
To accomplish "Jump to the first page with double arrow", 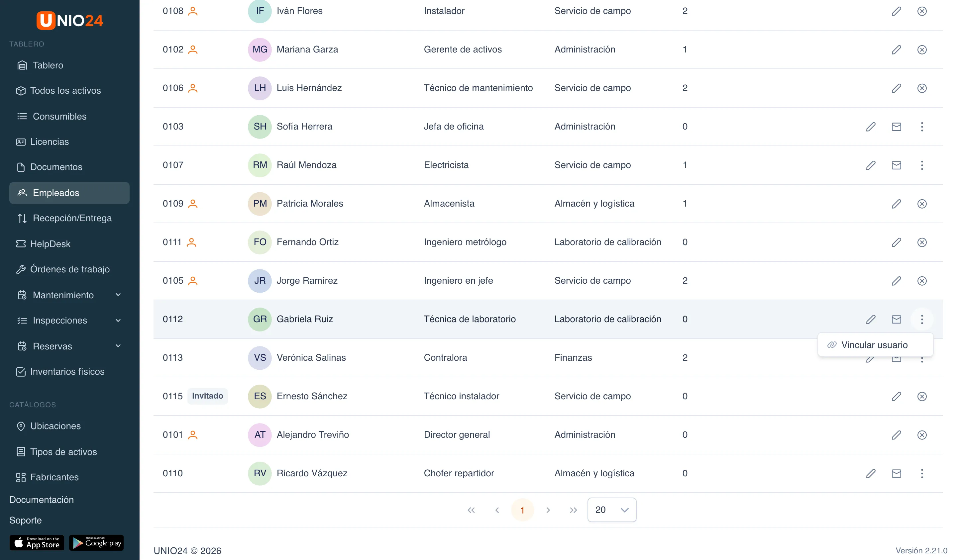I will pos(471,510).
